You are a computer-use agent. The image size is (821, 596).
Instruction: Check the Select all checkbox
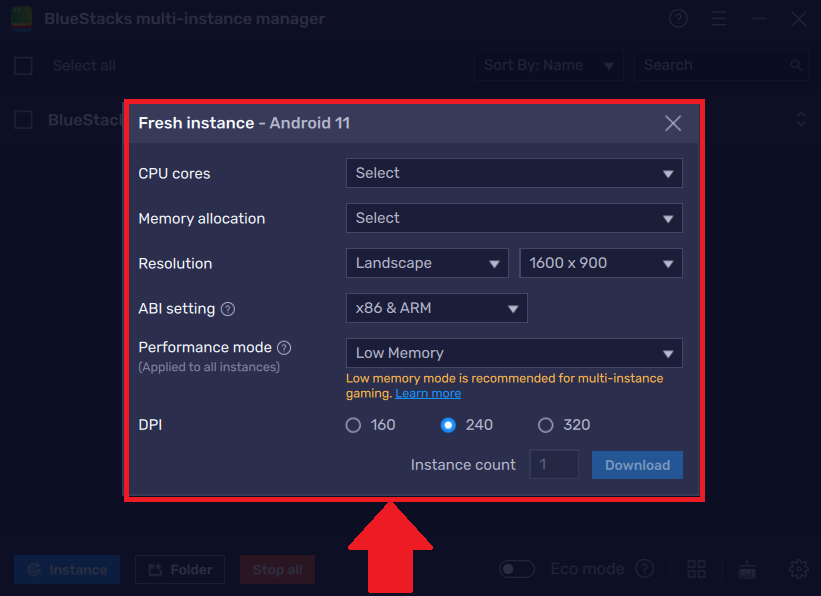coord(23,64)
